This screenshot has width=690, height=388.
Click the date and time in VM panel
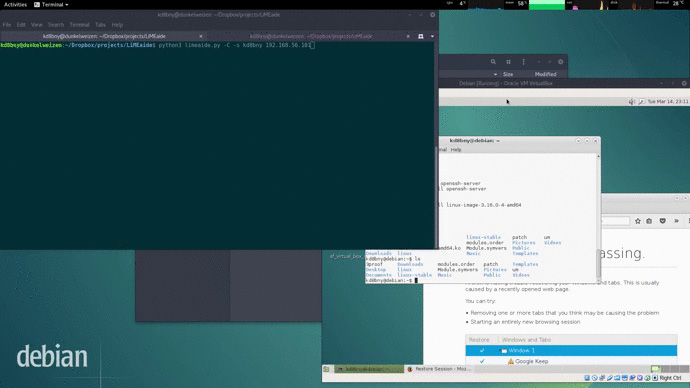coord(668,102)
